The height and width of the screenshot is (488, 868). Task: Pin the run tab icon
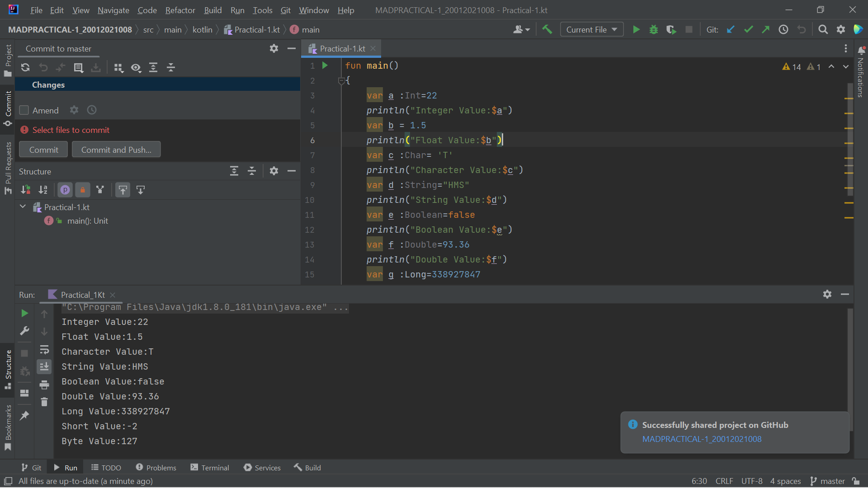point(24,415)
